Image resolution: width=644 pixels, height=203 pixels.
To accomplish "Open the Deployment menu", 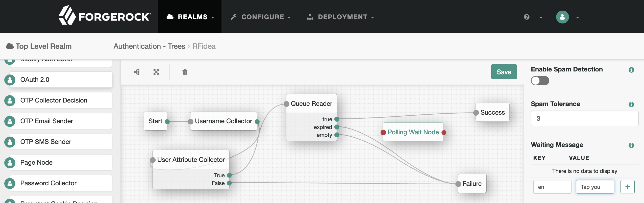I will [x=340, y=17].
